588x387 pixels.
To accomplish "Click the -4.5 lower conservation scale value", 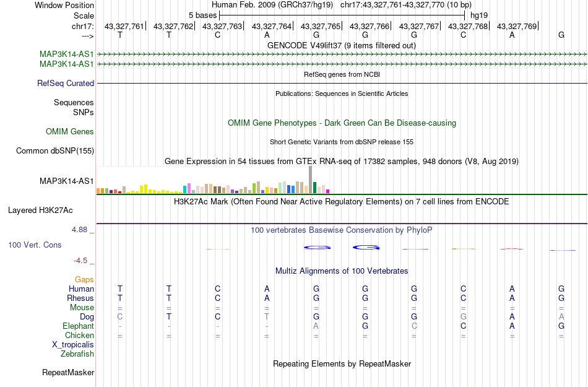I will click(80, 261).
